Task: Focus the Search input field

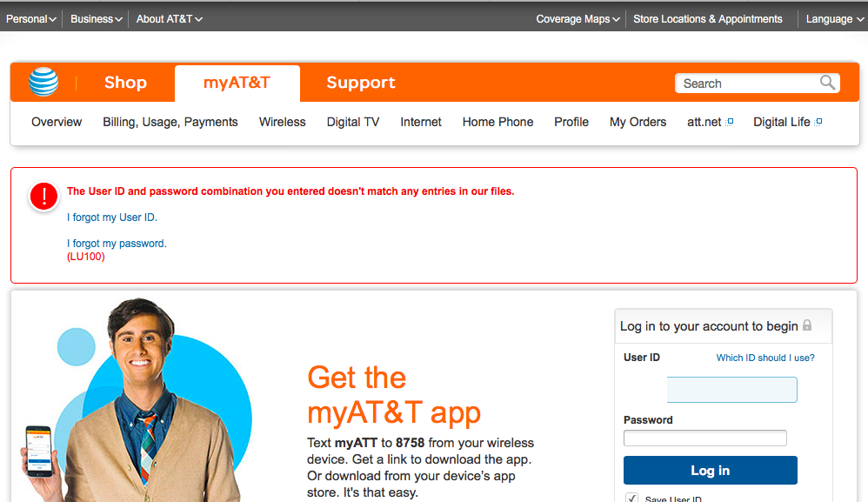Action: 747,83
